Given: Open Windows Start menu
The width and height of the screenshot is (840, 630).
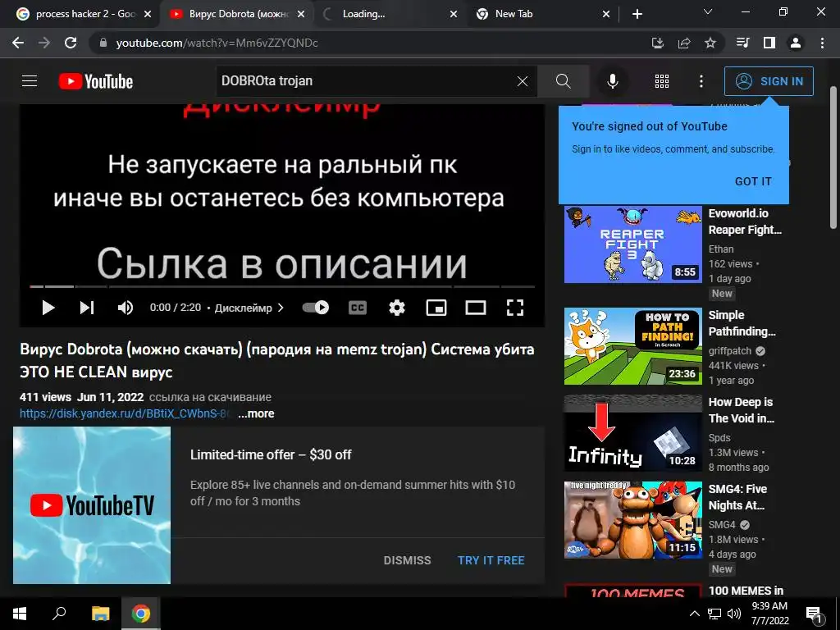Looking at the screenshot, I should click(20, 614).
